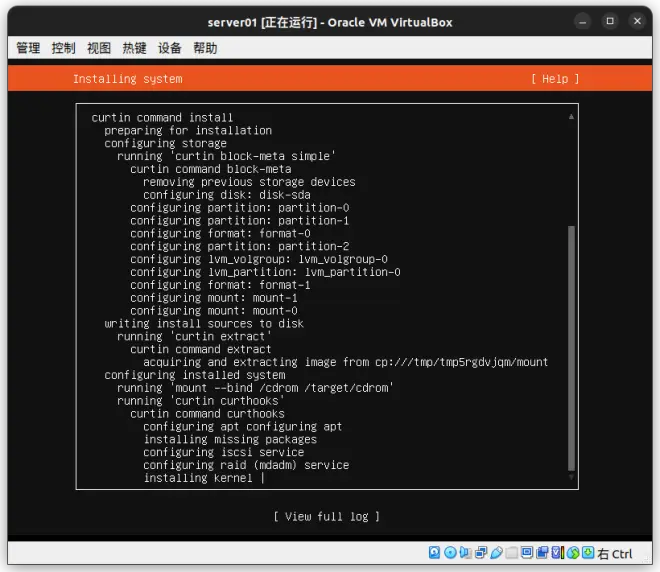Screen dimensions: 660x572
Task: Open the 热键 menu
Action: (134, 48)
